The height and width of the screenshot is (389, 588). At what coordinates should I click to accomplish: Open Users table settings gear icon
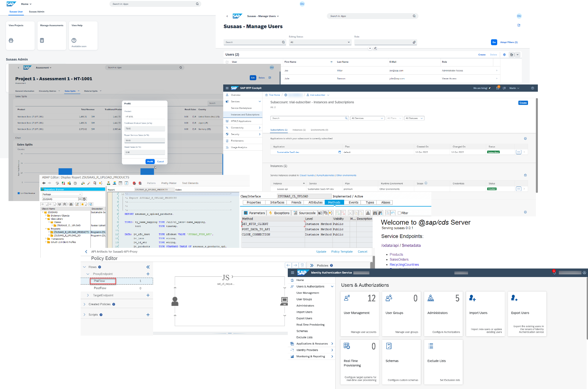point(504,55)
